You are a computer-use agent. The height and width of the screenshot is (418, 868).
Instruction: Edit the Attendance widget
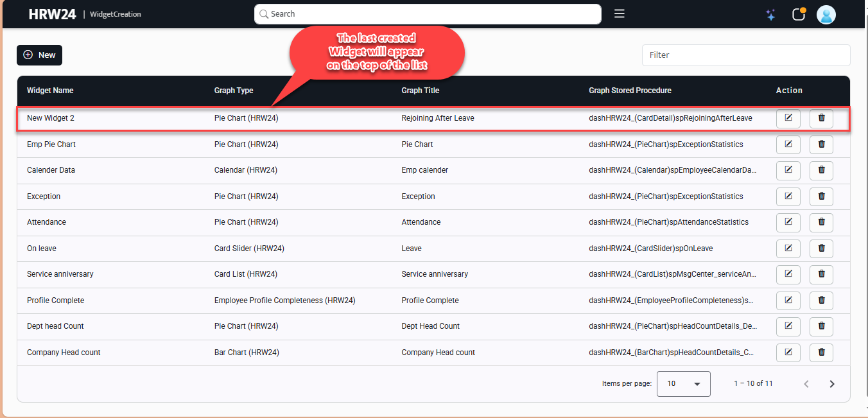pos(788,222)
